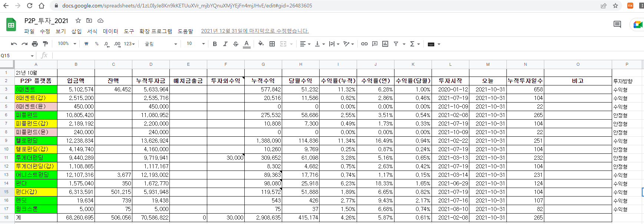Click the Name box showing Q15
Viewport: 644px width, 224px height.
pos(17,56)
